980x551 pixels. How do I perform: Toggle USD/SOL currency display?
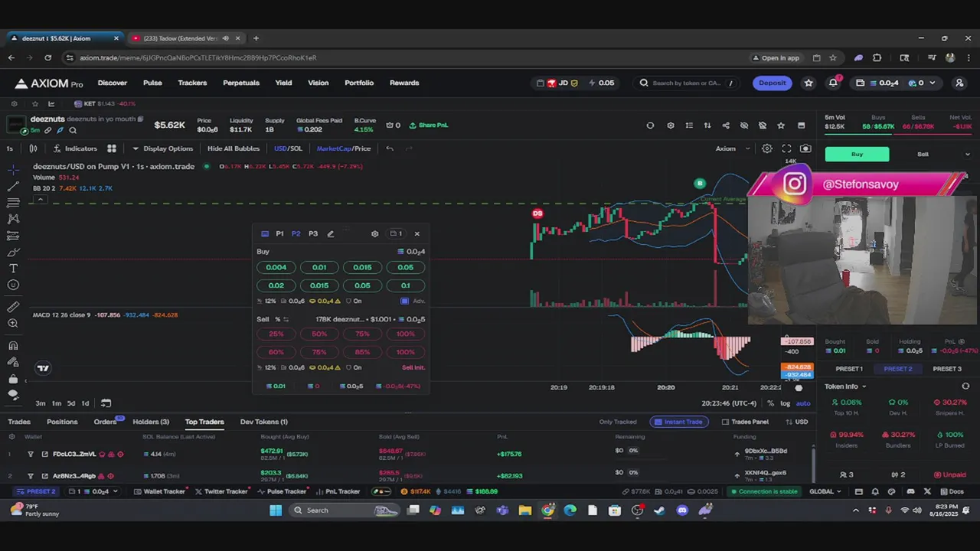[x=288, y=148]
